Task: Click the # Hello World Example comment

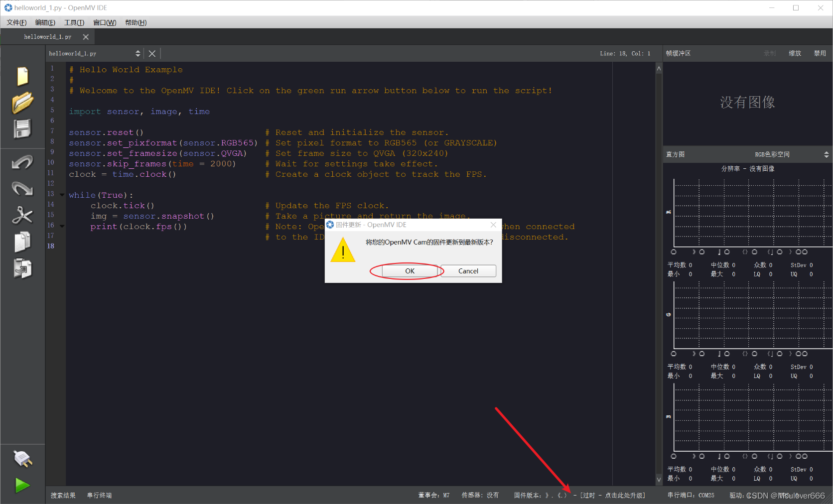Action: click(126, 70)
